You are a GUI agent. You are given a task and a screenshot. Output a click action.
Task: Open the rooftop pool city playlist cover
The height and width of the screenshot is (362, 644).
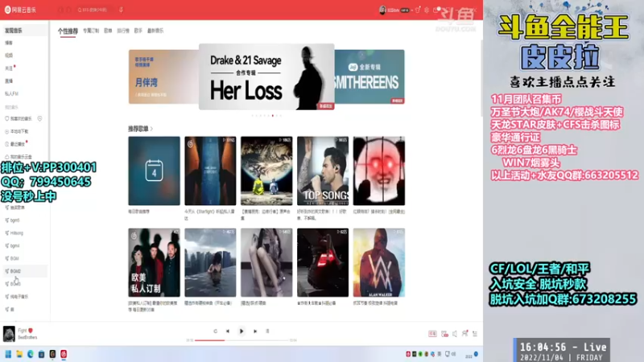(x=210, y=263)
